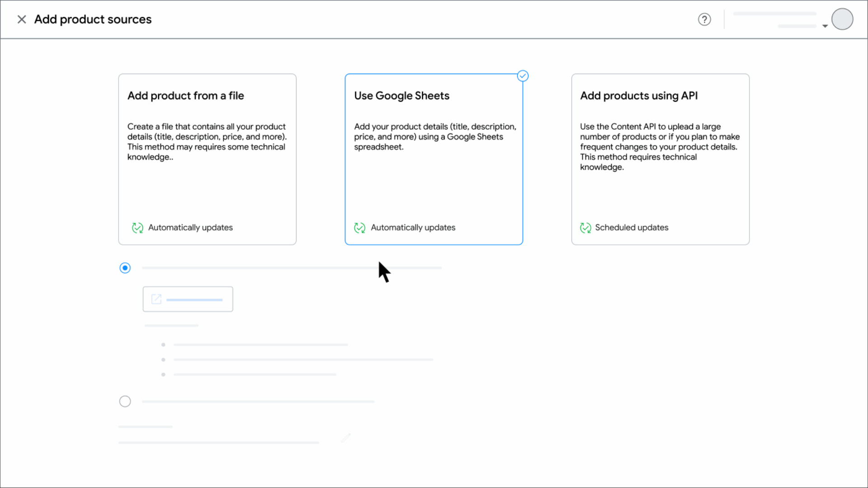Close the Add product sources dialog
Viewport: 868px width, 488px height.
pos(21,19)
